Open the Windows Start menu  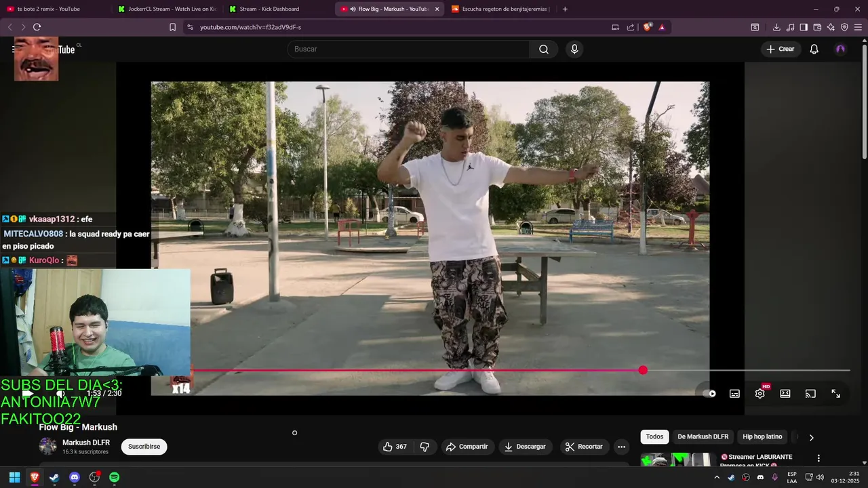14,477
